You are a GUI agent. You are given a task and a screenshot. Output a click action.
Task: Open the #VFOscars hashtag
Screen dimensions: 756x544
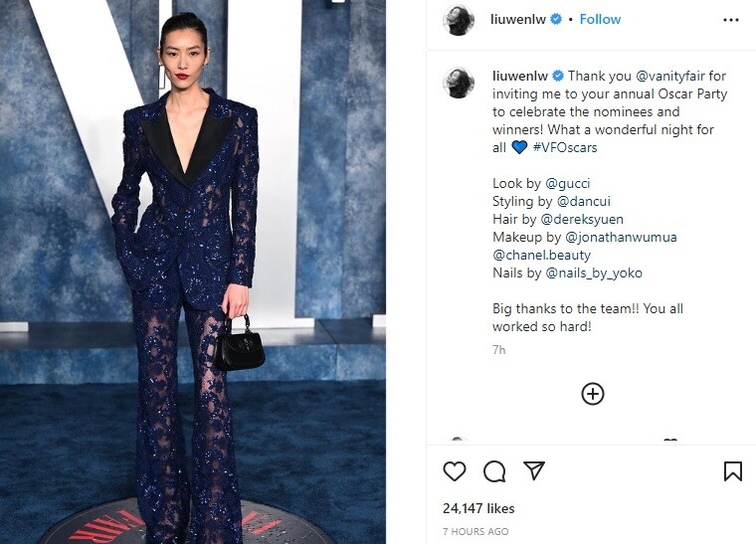pyautogui.click(x=565, y=147)
